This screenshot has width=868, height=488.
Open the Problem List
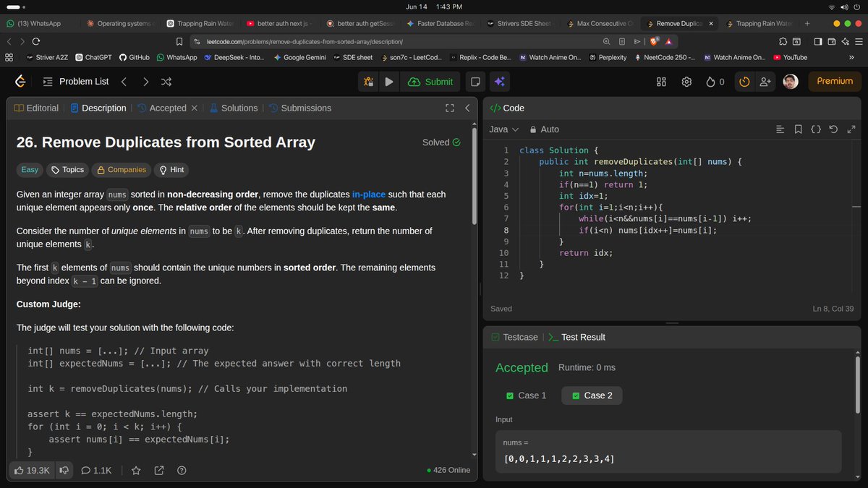[76, 82]
